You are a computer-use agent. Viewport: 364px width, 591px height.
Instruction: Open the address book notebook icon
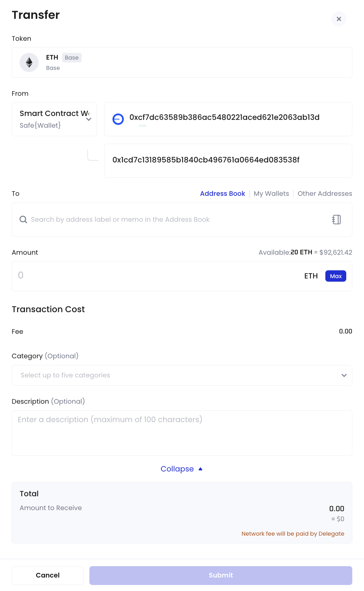336,220
